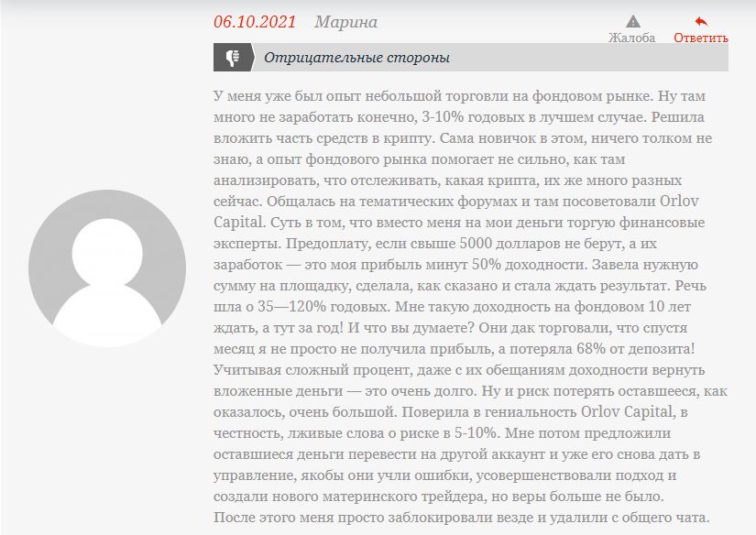Click the words "потеряла 68% от депозита!"
Viewport: 756px width, 535px height.
pos(602,349)
